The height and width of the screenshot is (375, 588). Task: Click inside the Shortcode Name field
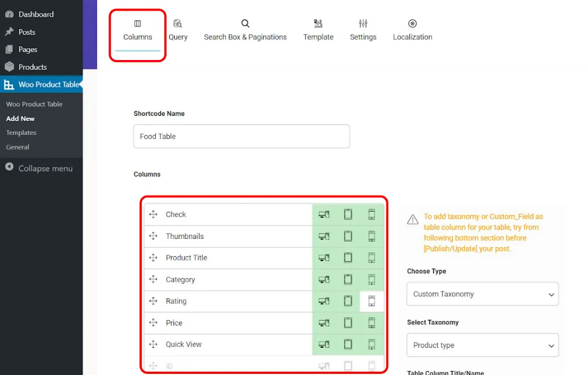coord(241,136)
